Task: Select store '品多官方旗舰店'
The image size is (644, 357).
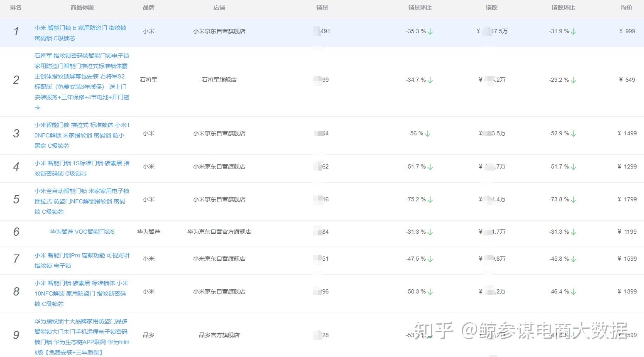Action: point(219,335)
